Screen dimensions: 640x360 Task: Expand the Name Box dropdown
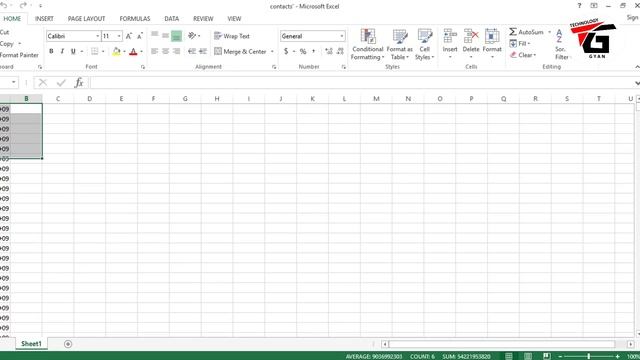coord(13,82)
